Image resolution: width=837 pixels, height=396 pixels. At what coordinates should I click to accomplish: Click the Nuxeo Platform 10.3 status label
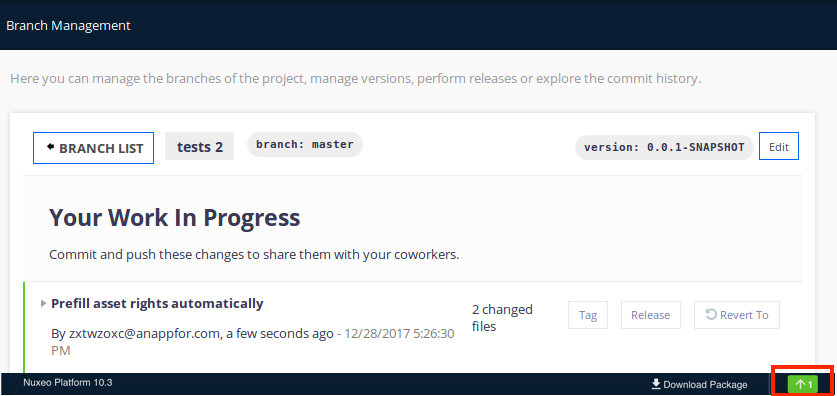pos(68,383)
